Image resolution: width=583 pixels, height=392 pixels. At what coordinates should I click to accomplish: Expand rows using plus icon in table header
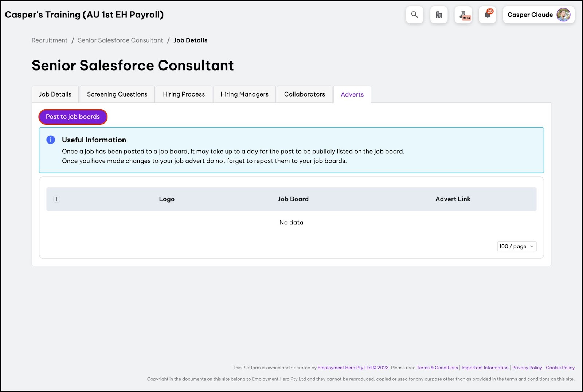56,199
